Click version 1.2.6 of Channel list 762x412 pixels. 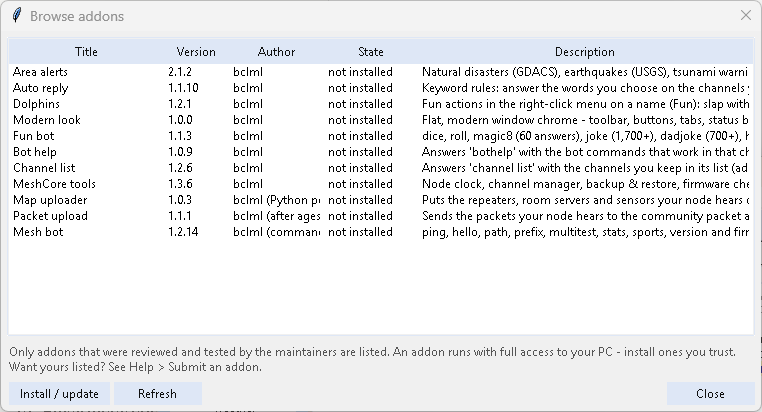tap(180, 168)
